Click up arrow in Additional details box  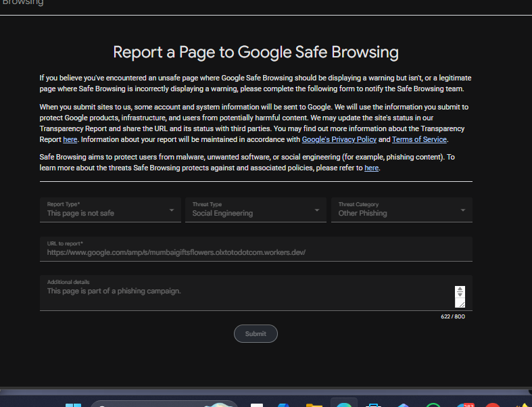pyautogui.click(x=460, y=289)
